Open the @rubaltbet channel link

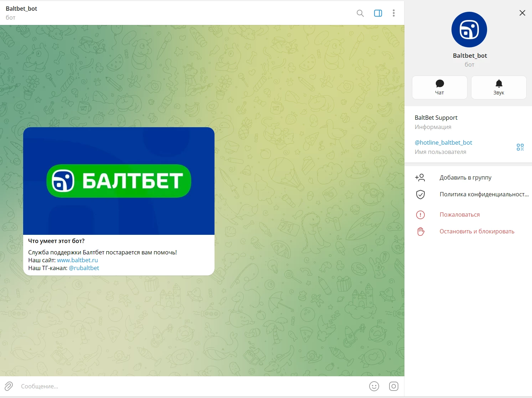coord(84,268)
